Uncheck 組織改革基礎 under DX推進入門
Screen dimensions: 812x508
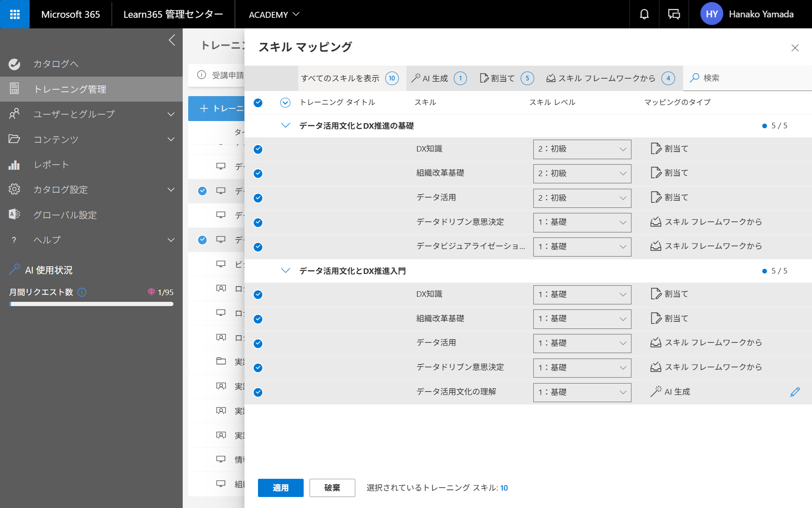pos(258,319)
